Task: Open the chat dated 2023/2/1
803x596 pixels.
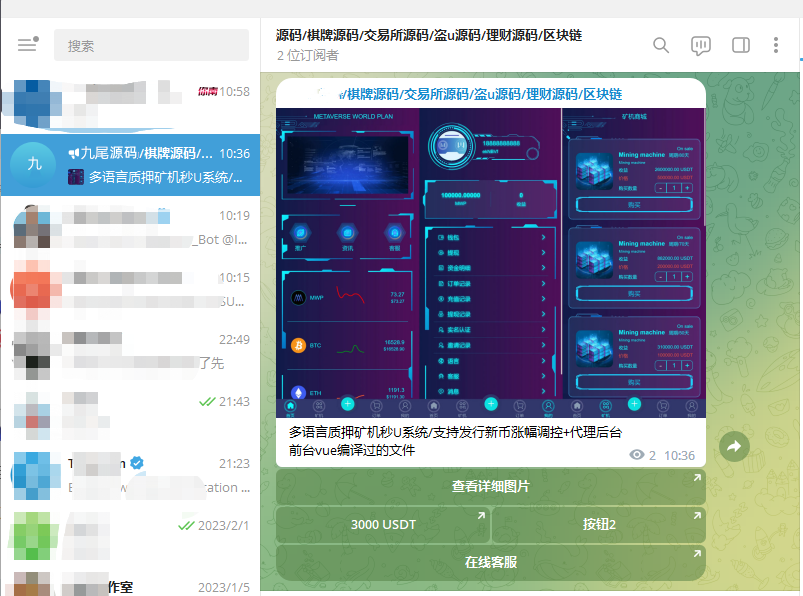Action: (131, 536)
